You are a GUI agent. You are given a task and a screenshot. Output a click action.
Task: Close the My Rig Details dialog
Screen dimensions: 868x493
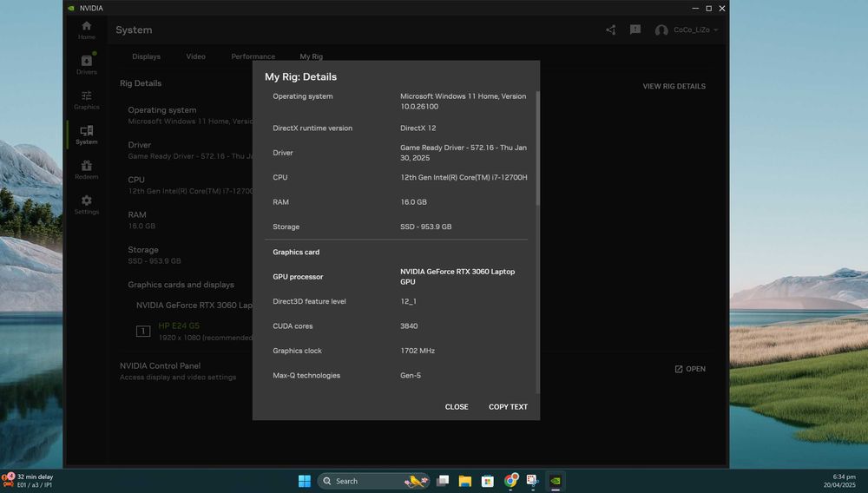click(x=457, y=407)
